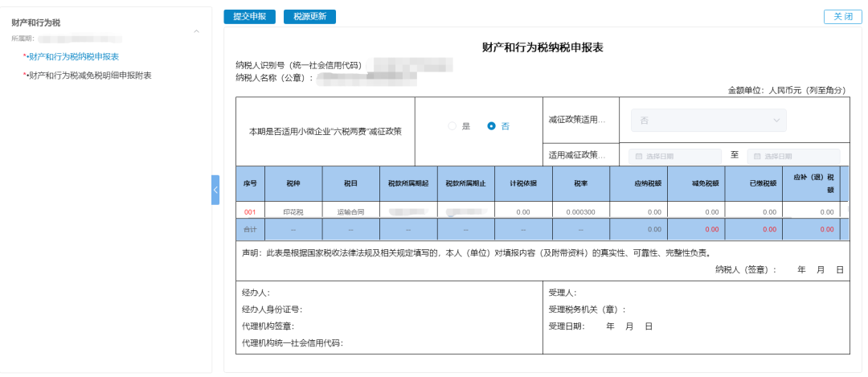Viewport: 868px width, 377px height.
Task: Click the start date 选择日期 field
Action: 675,156
